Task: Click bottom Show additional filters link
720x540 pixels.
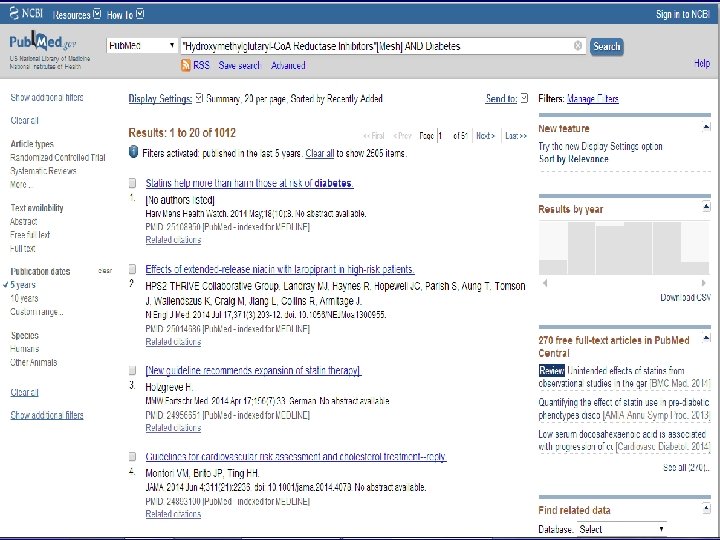Action: tap(47, 415)
